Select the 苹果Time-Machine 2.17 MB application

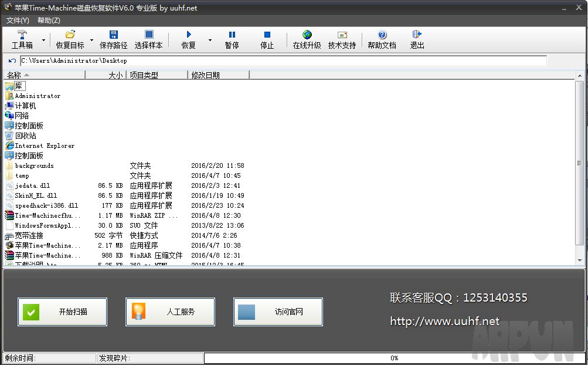click(43, 245)
